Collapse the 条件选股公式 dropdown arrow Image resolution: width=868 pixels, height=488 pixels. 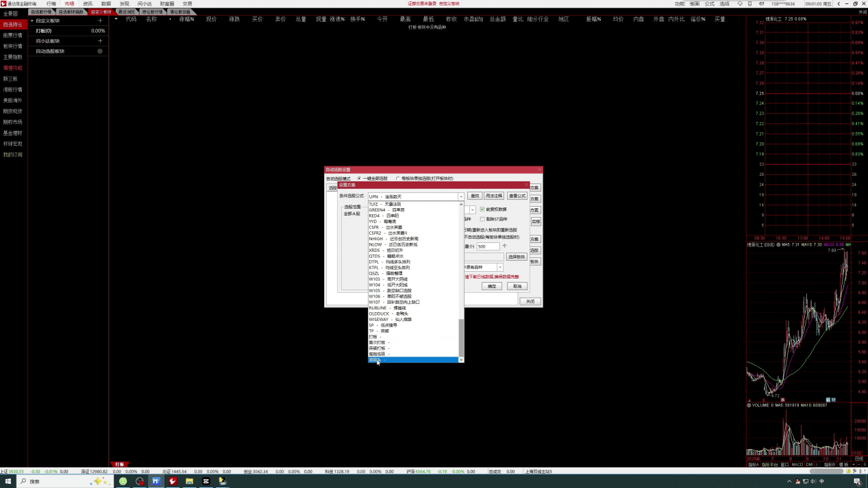click(461, 196)
